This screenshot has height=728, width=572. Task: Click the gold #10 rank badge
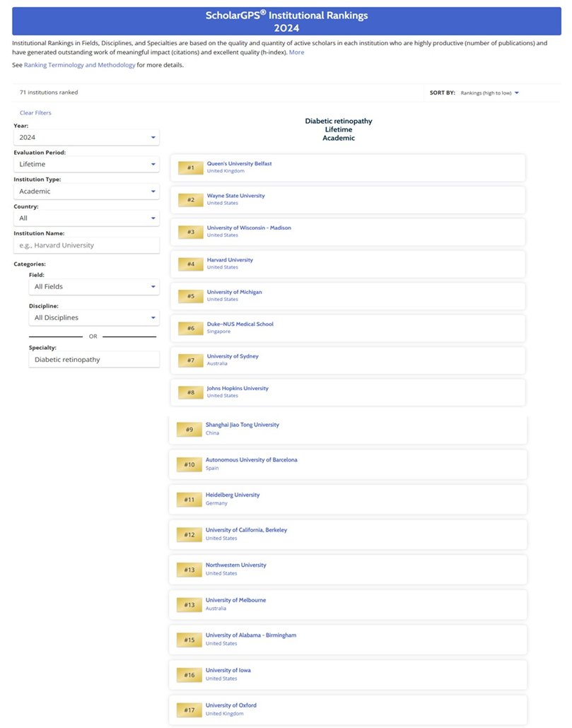pos(189,464)
